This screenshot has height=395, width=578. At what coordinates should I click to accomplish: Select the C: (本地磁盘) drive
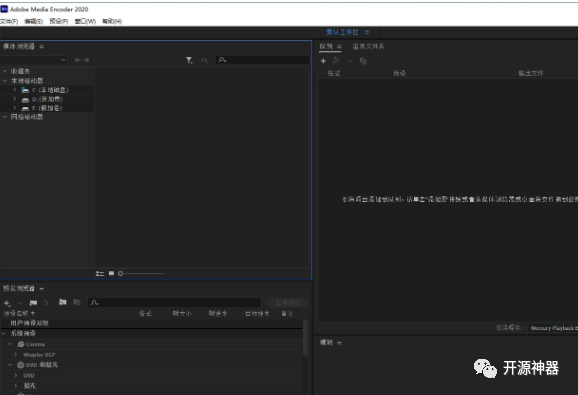(x=50, y=90)
